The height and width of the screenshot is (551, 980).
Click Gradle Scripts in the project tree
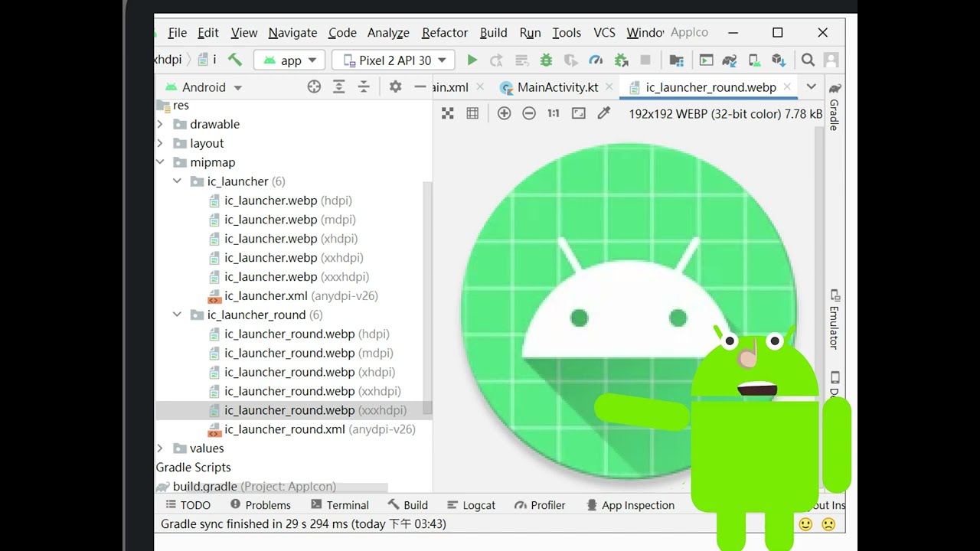coord(194,468)
